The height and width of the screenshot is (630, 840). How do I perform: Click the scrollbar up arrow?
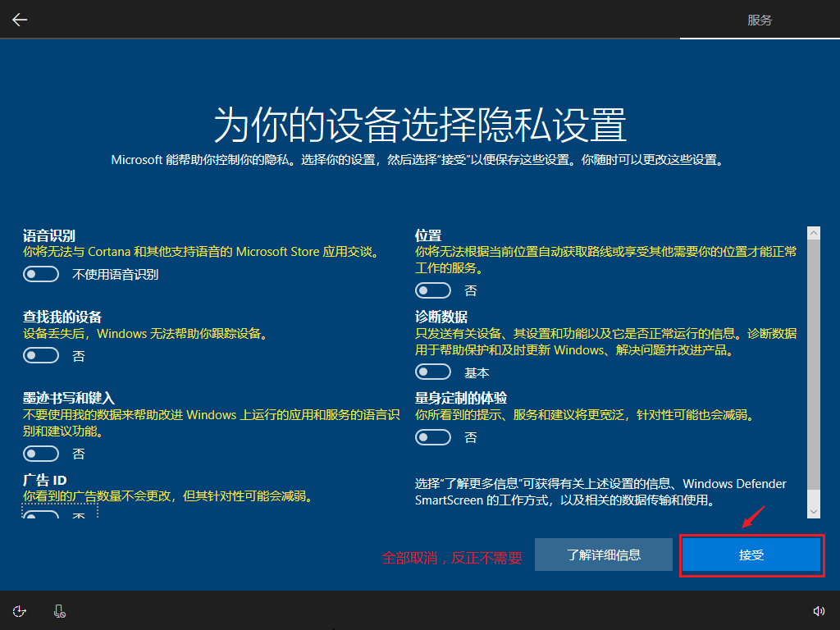tap(814, 234)
